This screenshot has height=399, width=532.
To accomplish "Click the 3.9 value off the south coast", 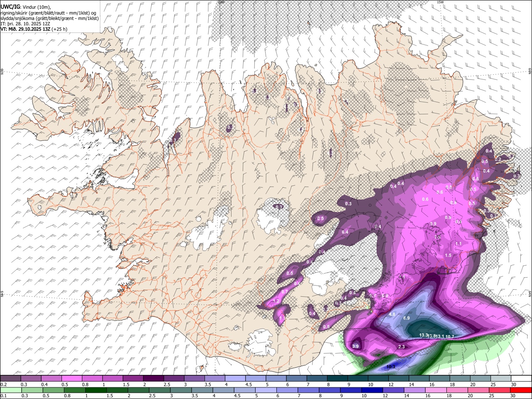I will pos(355,346).
